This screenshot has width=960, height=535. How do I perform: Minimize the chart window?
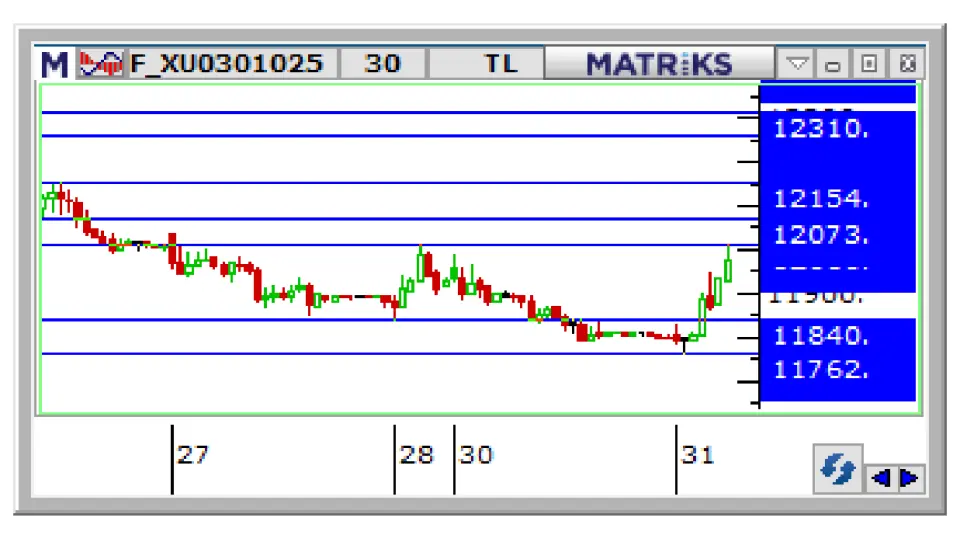pos(832,65)
